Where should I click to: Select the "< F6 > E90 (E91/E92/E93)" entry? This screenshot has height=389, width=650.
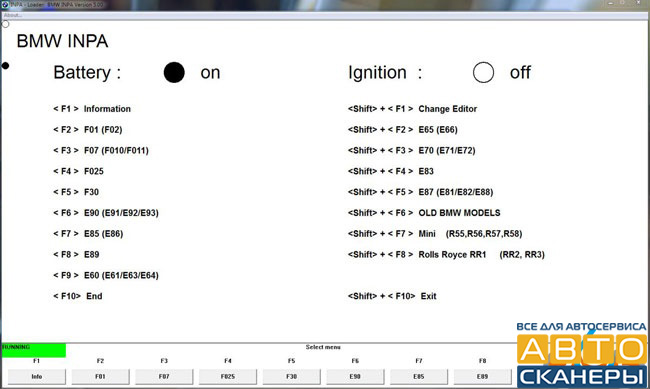click(106, 213)
